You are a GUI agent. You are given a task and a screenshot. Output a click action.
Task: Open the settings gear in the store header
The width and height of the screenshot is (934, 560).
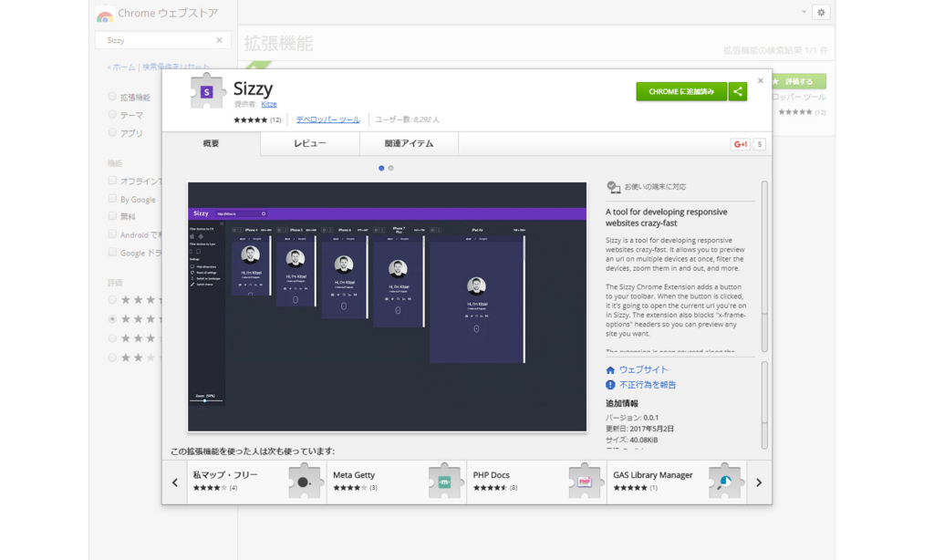821,12
